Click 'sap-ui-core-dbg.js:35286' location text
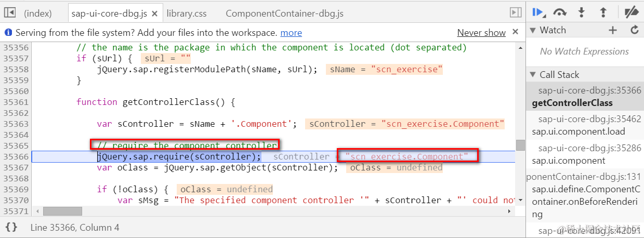 coord(590,148)
